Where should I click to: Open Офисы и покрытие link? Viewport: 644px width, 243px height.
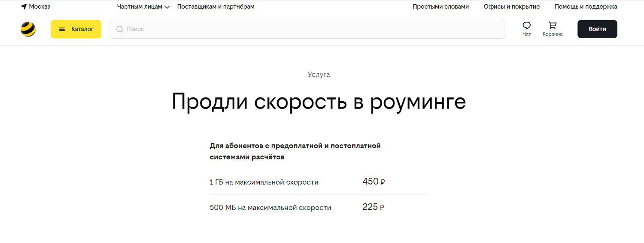click(x=511, y=7)
